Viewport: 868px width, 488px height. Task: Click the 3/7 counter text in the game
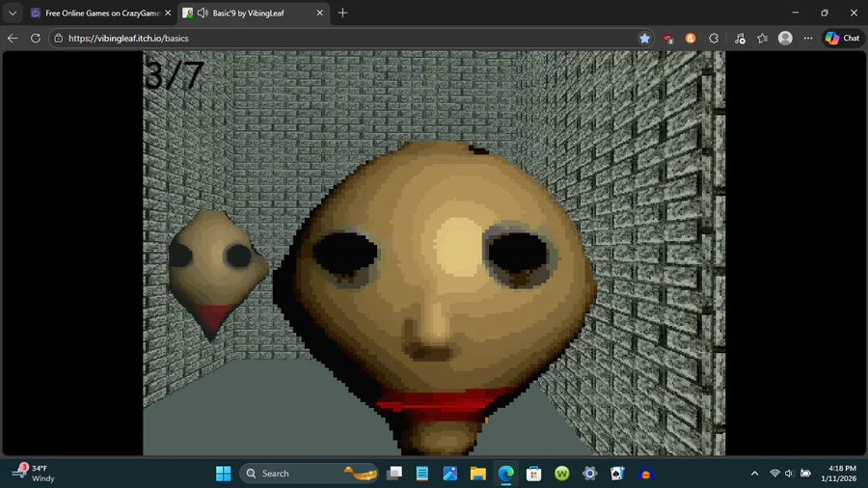point(174,75)
